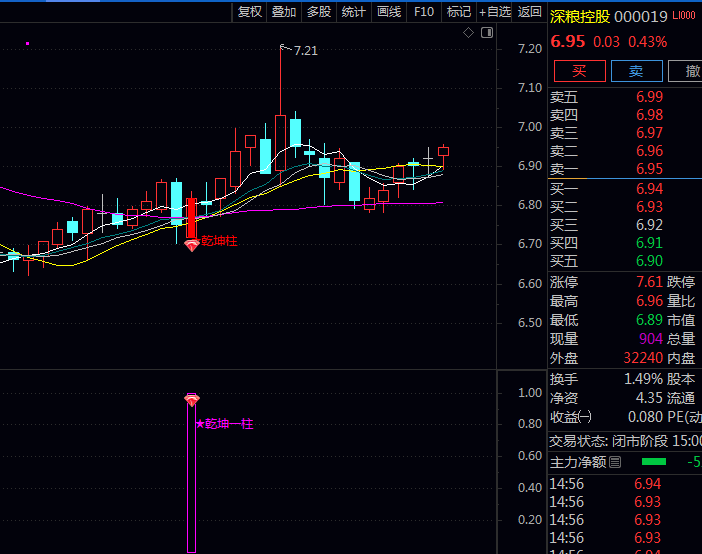
Task: Select stock name 深粮控股
Action: click(580, 17)
